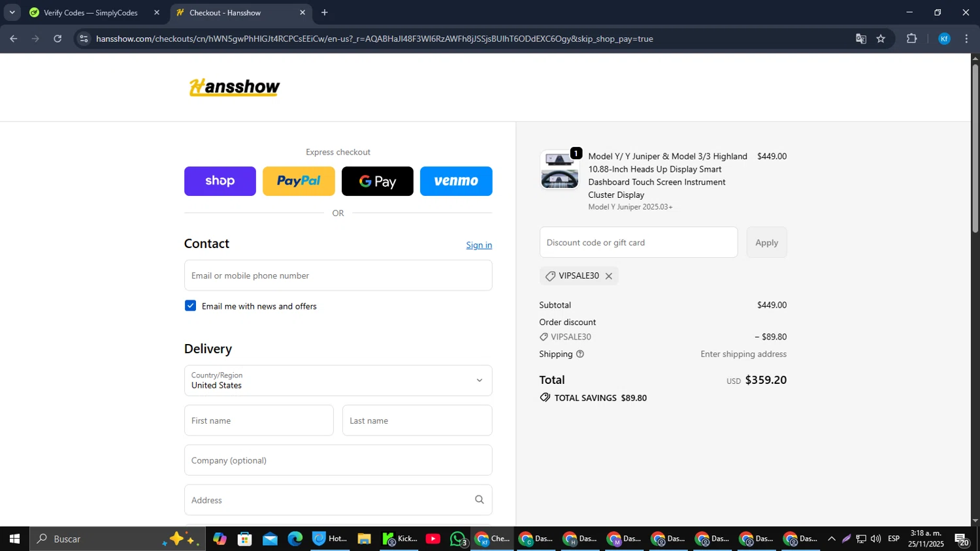Click the Total Savings tag icon
Image resolution: width=980 pixels, height=551 pixels.
(545, 398)
